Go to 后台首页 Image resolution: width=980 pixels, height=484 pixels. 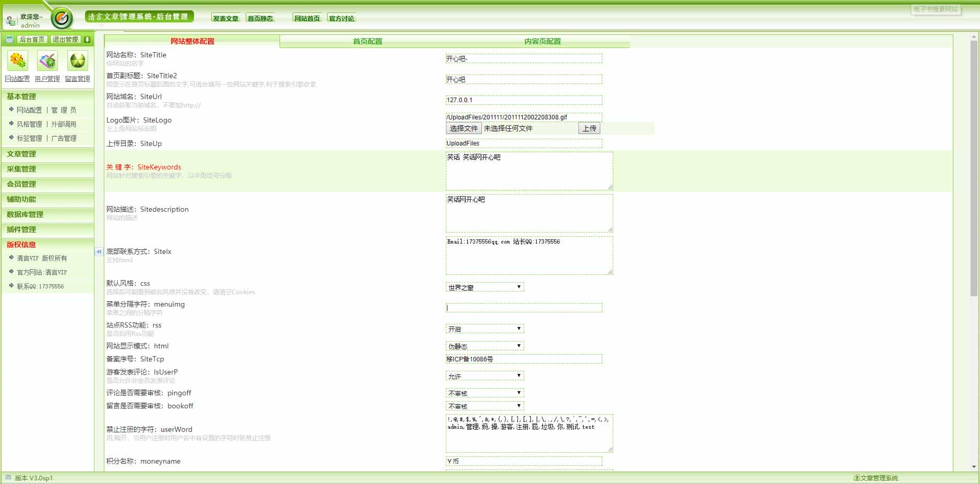[x=32, y=40]
